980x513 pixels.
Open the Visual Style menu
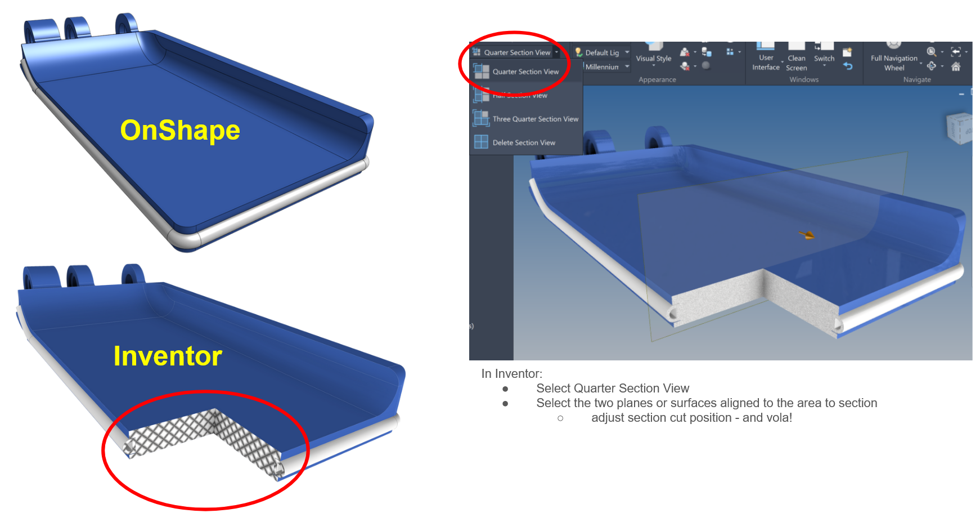654,55
